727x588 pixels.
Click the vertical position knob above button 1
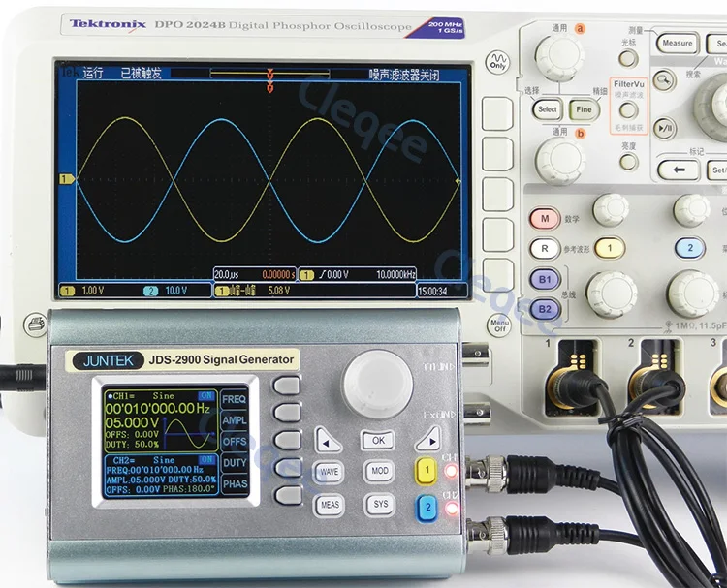(x=611, y=210)
